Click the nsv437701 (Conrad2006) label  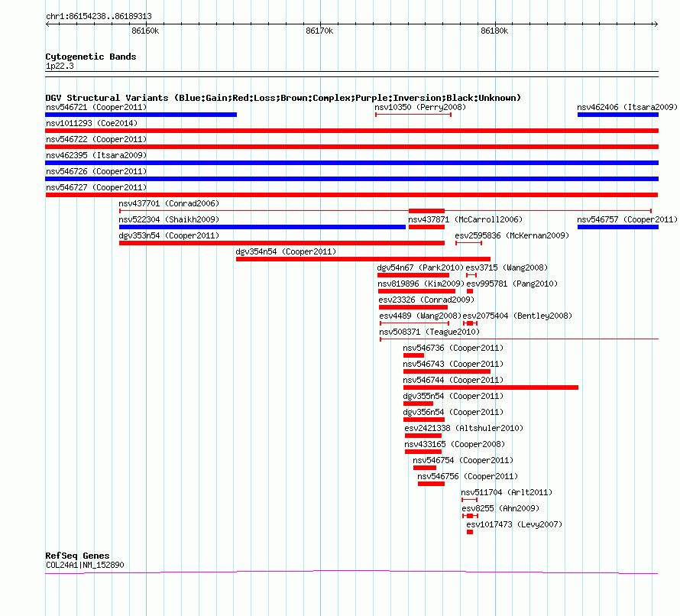click(169, 203)
